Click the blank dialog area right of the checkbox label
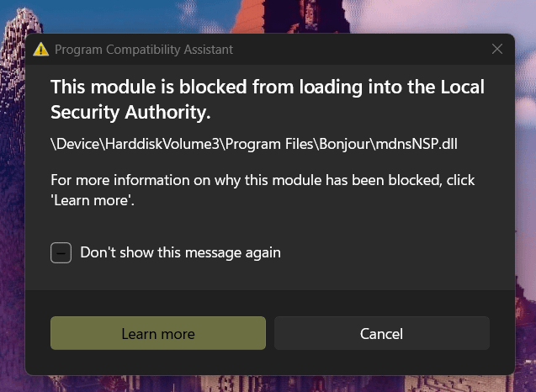536x392 pixels. click(x=395, y=252)
